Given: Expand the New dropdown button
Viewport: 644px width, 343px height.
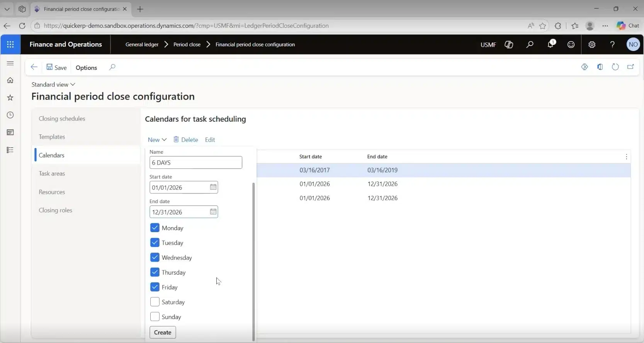Looking at the screenshot, I should click(x=157, y=140).
